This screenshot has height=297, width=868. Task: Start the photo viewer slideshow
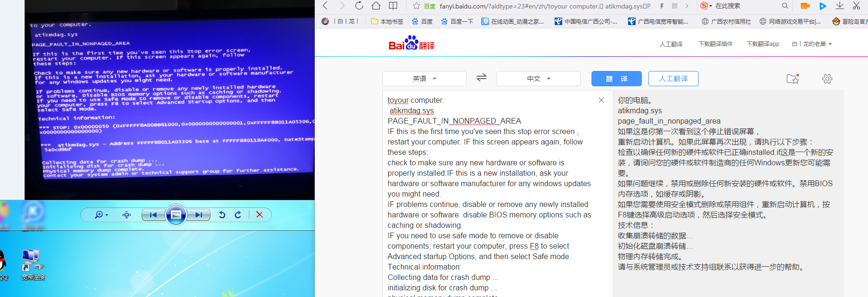[176, 215]
